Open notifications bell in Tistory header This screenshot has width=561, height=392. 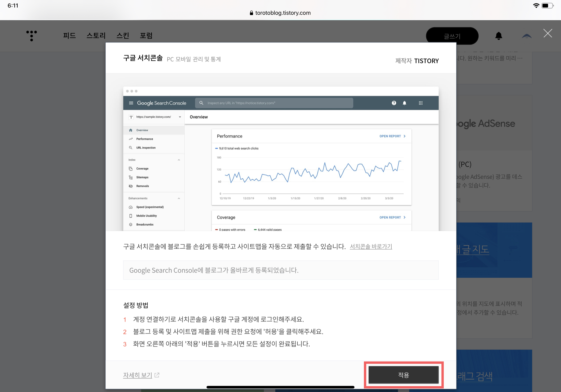click(x=499, y=36)
